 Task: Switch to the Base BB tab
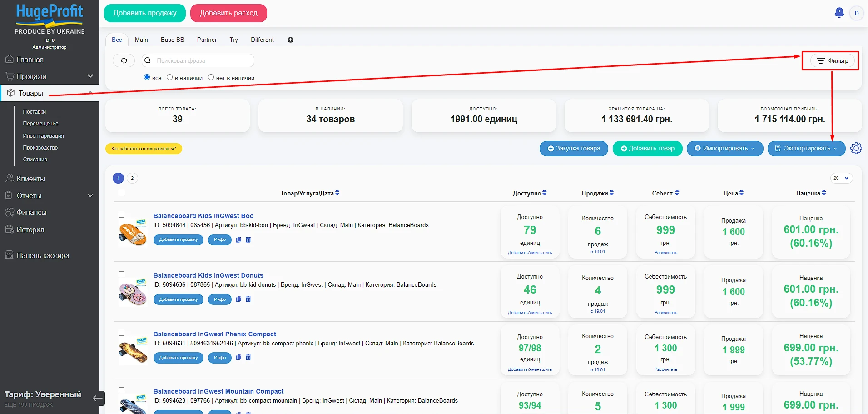tap(172, 40)
